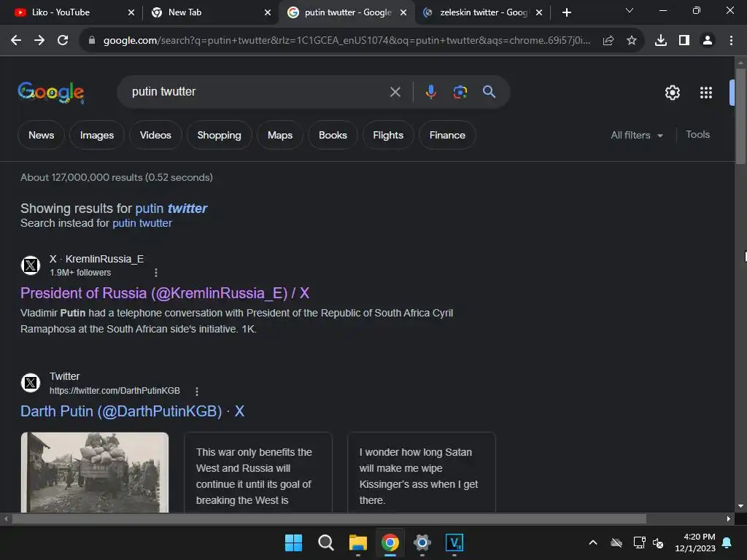Close the Liko - YouTube tab
Viewport: 747px width, 560px height.
coord(131,12)
